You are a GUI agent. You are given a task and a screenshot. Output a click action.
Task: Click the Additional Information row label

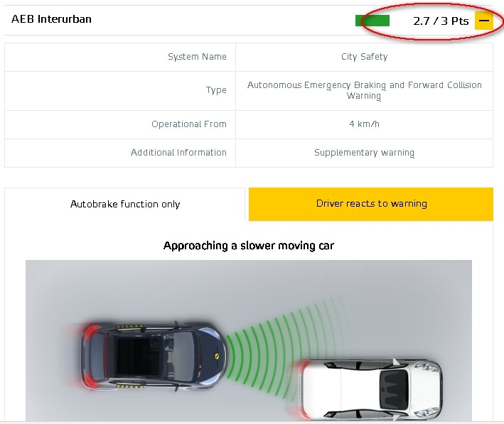pos(178,153)
